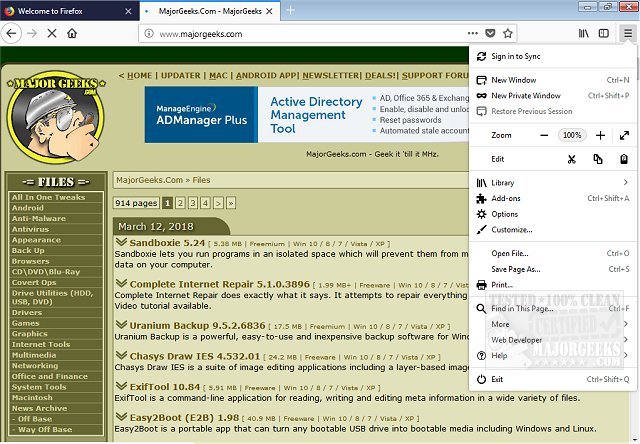Choose Exit from the menu
The image size is (640, 444).
553,379
